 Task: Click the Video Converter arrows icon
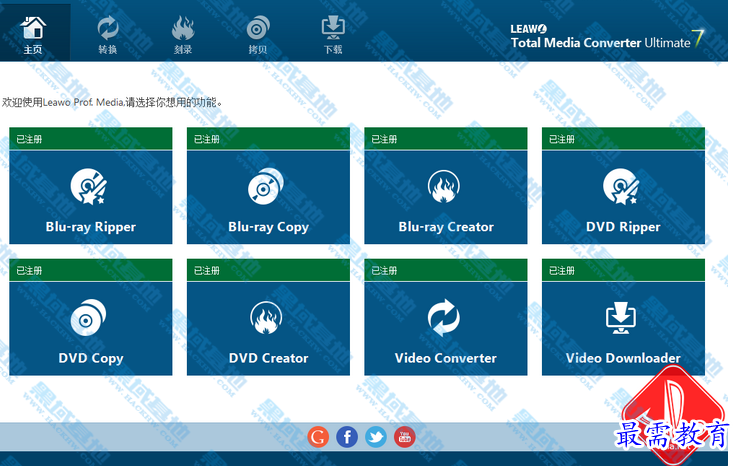coord(444,318)
